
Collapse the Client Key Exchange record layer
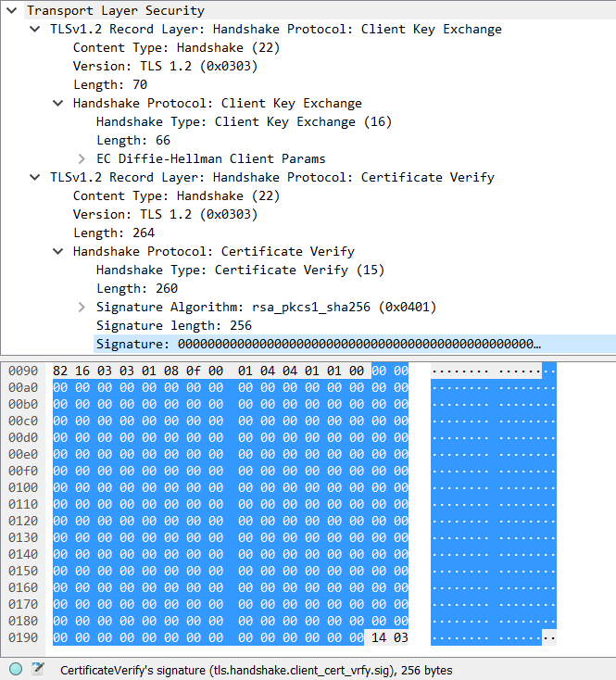point(34,29)
